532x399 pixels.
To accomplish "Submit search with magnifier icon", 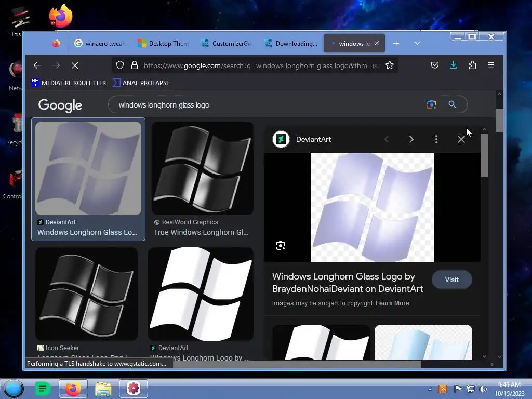I will click(452, 104).
